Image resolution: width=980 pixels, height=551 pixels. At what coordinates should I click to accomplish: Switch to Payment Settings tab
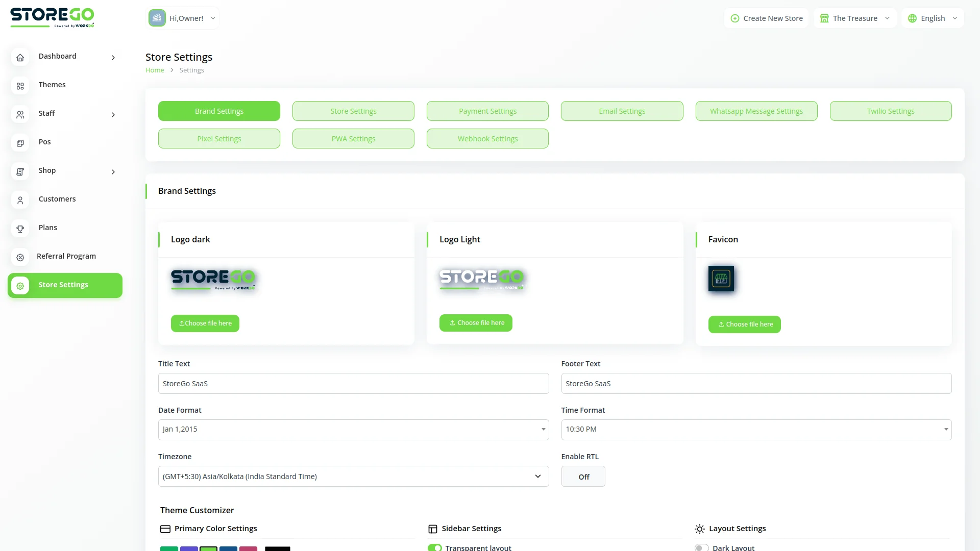487,111
